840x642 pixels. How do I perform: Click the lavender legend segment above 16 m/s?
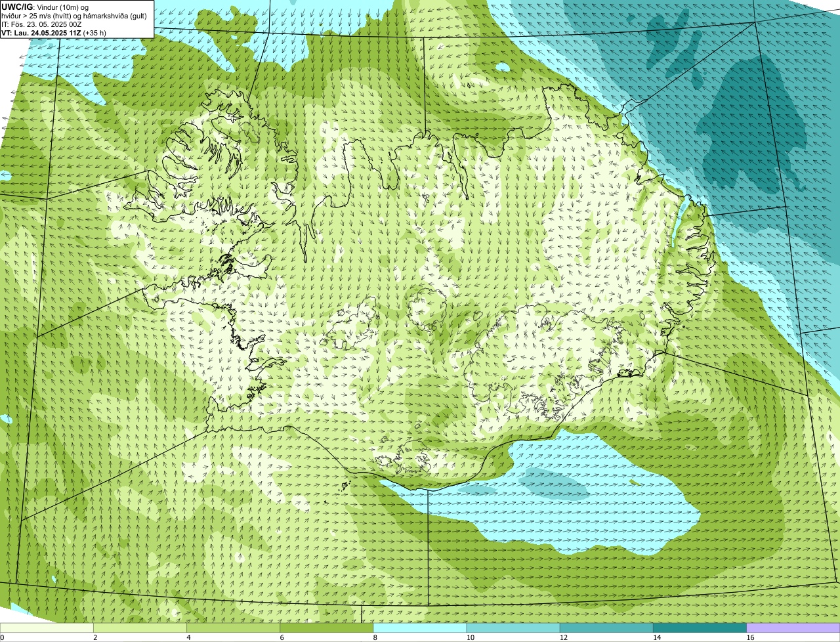793,628
